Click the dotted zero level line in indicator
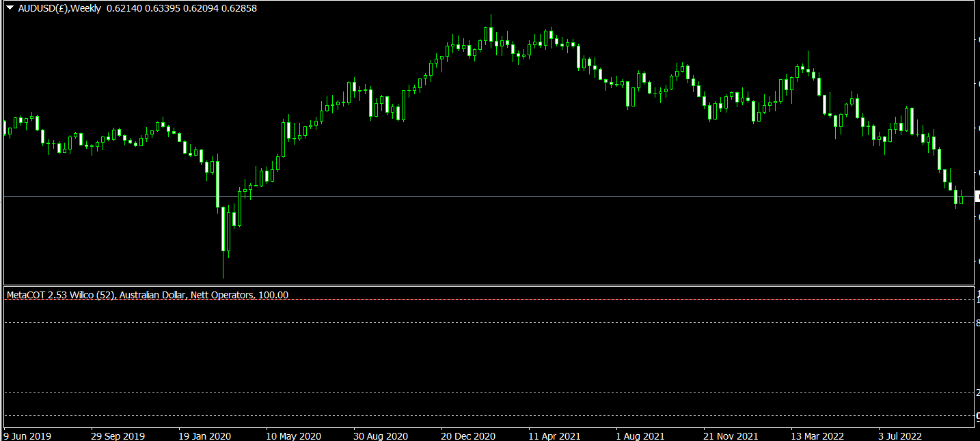980x441 pixels. pos(488,415)
